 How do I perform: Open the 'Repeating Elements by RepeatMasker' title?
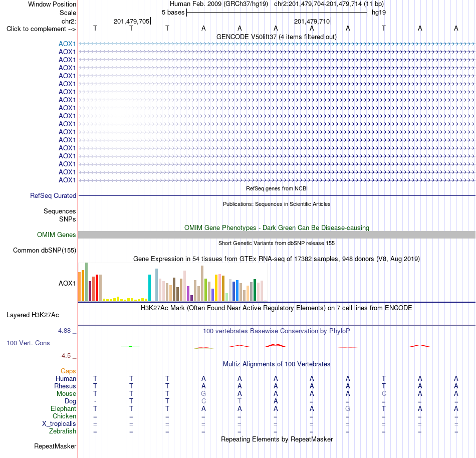point(277,439)
